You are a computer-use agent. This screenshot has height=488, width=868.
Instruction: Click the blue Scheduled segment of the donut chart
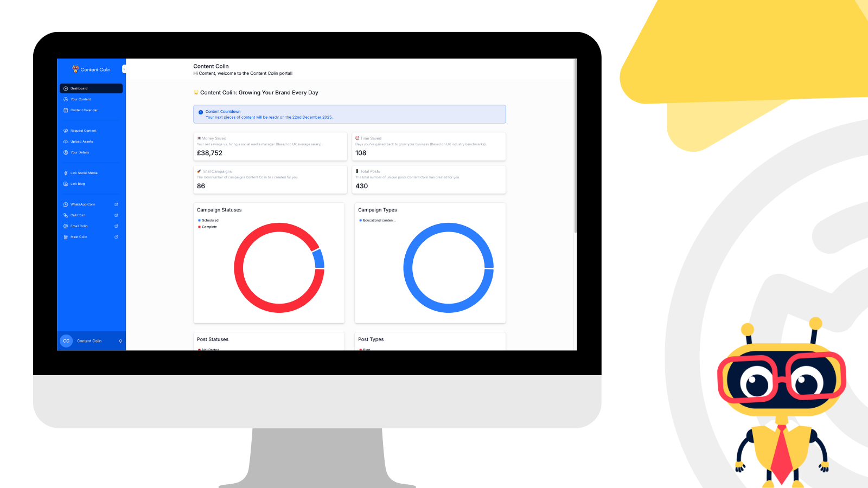pyautogui.click(x=319, y=259)
